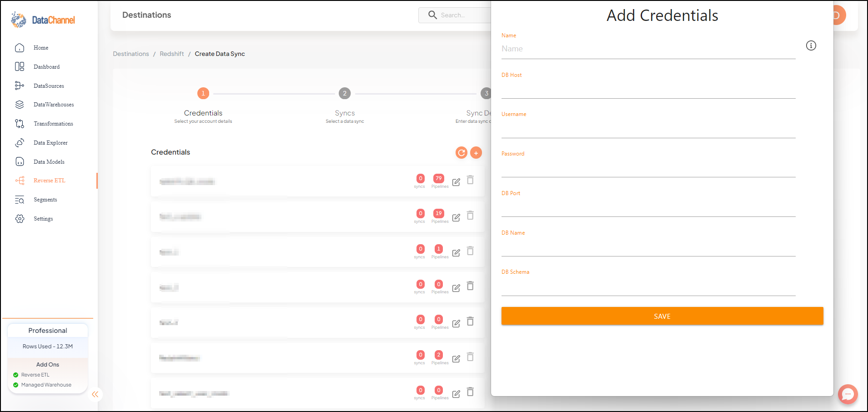The height and width of the screenshot is (412, 868).
Task: Open DataWarehouses in the sidebar
Action: click(53, 105)
